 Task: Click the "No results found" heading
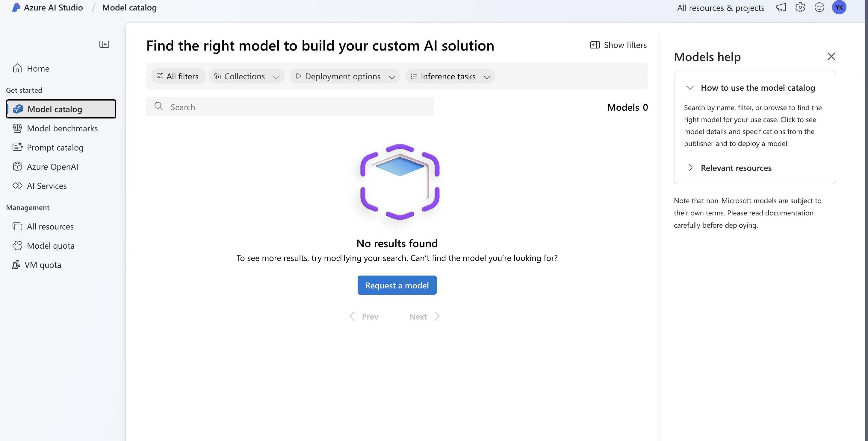pos(397,243)
